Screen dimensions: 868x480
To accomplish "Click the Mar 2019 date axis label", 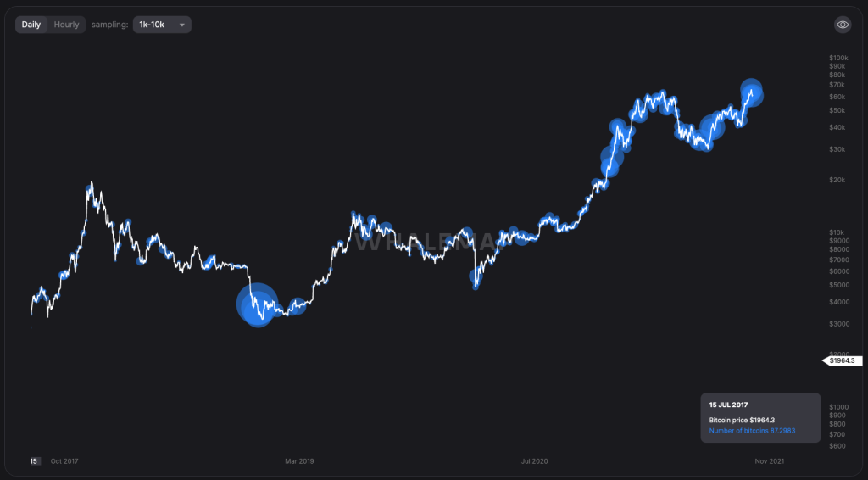I will [299, 461].
